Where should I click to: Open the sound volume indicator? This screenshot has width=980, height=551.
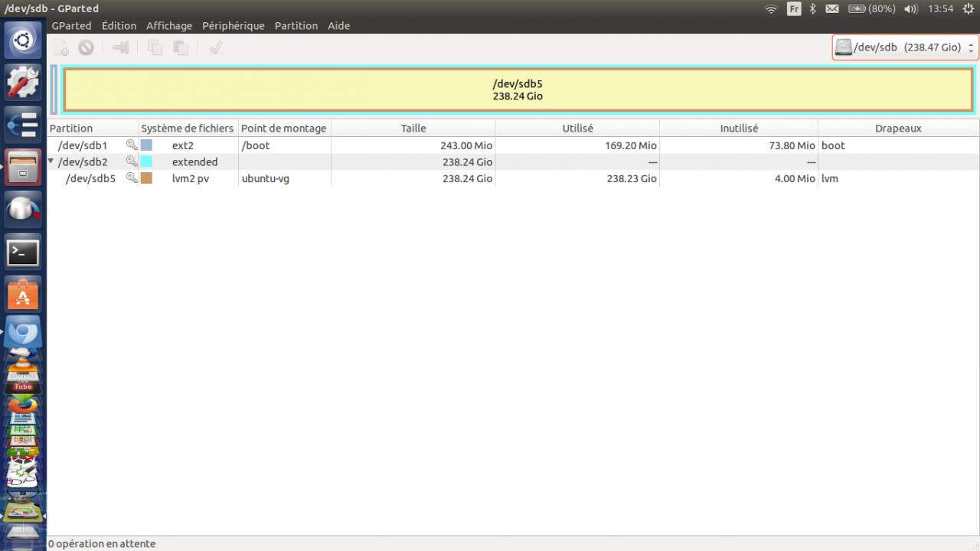click(x=910, y=9)
